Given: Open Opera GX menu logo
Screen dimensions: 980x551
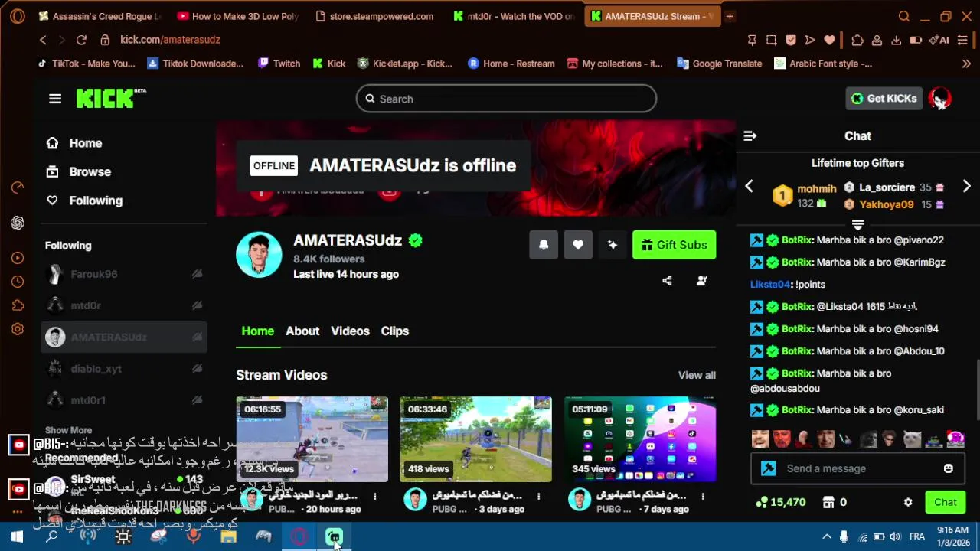Looking at the screenshot, I should tap(18, 16).
